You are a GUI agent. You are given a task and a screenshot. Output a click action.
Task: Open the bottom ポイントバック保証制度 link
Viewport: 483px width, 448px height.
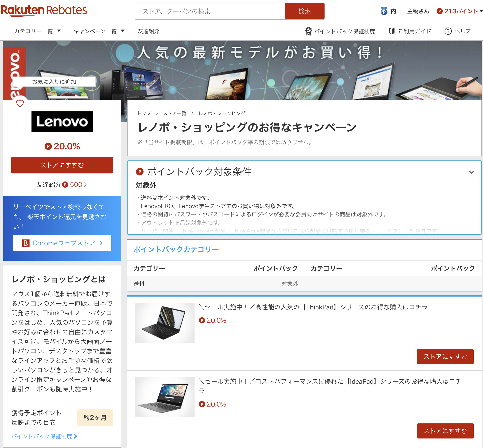tap(44, 436)
